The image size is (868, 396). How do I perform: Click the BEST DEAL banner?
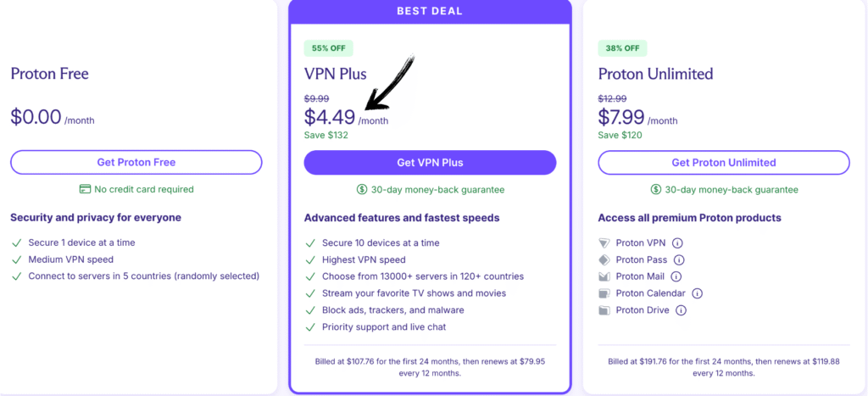coord(430,13)
